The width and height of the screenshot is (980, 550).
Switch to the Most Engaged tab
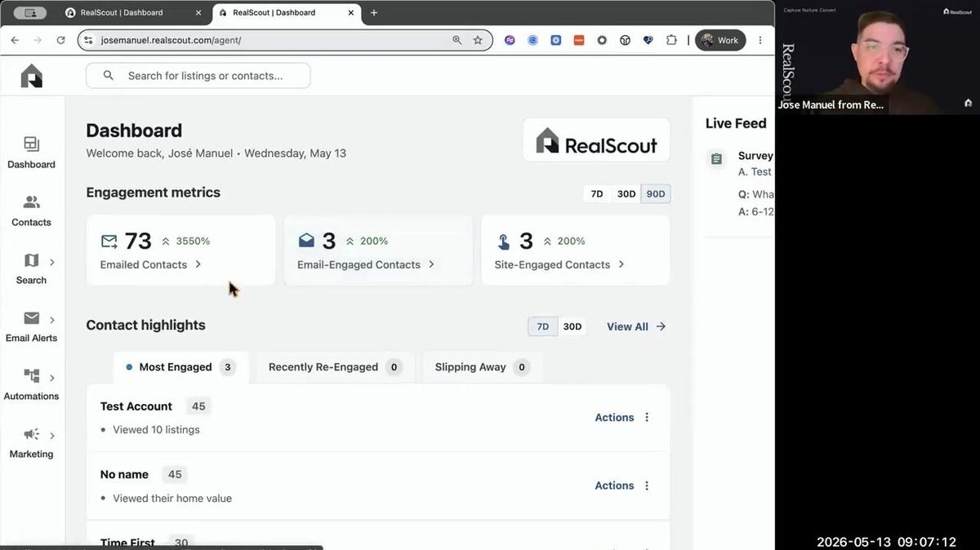pos(181,367)
